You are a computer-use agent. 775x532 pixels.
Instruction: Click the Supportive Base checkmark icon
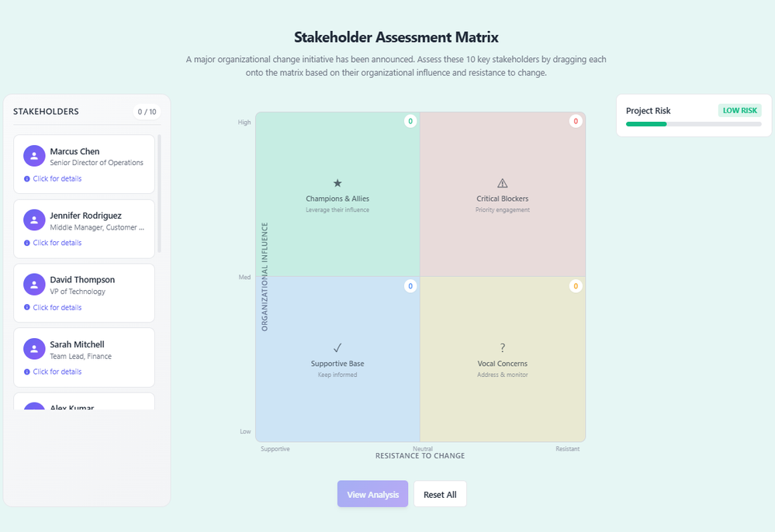tap(337, 348)
